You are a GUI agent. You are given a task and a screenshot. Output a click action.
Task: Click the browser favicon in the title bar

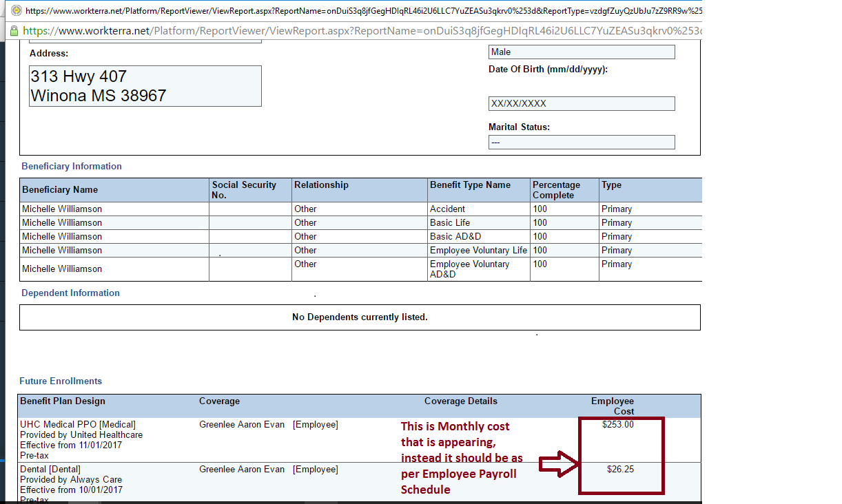(x=16, y=11)
